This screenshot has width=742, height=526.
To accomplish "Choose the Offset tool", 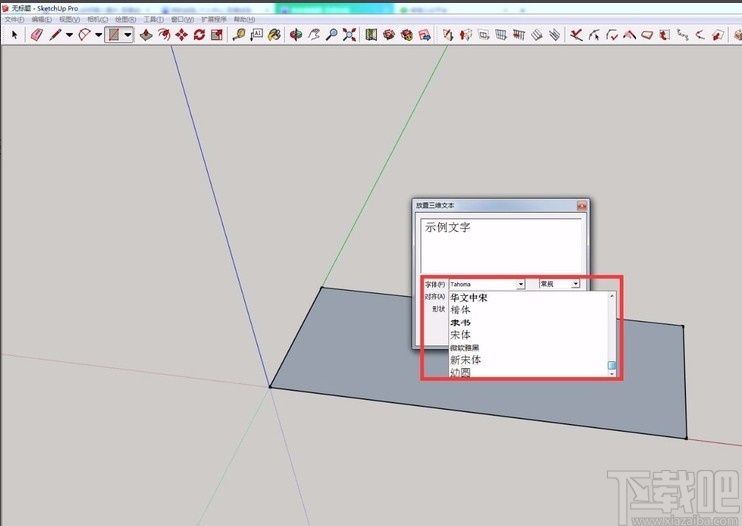I will [164, 35].
